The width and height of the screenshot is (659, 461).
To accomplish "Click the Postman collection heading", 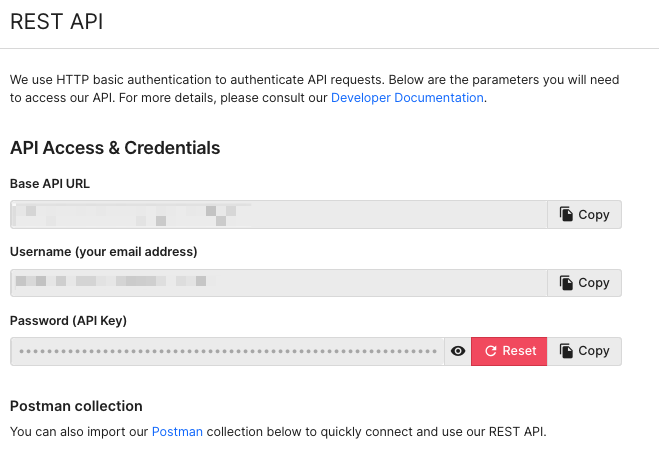I will coord(76,406).
